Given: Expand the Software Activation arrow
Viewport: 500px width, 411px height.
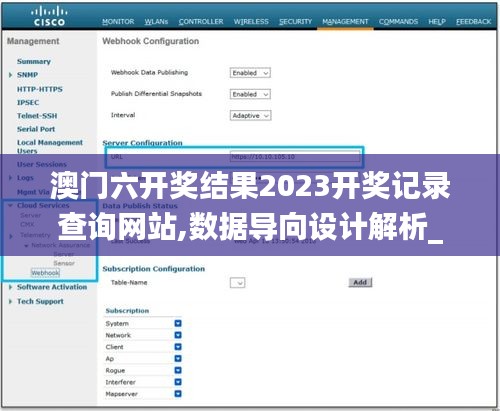Looking at the screenshot, I should 10,287.
